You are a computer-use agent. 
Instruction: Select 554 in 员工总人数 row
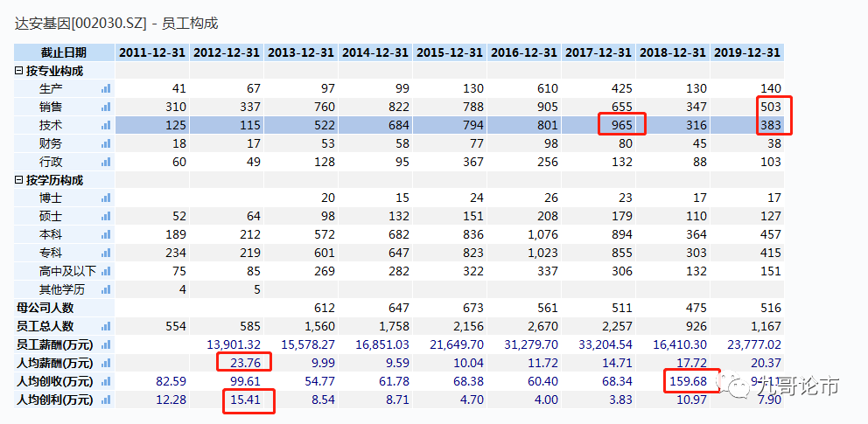coord(176,326)
